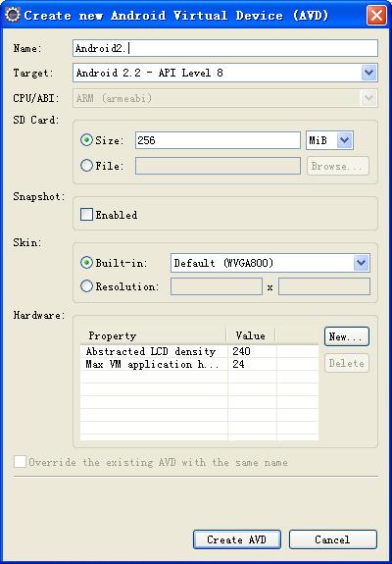Screen dimensions: 392x564
Task: Select the Resolution radio button
Action: click(x=86, y=286)
